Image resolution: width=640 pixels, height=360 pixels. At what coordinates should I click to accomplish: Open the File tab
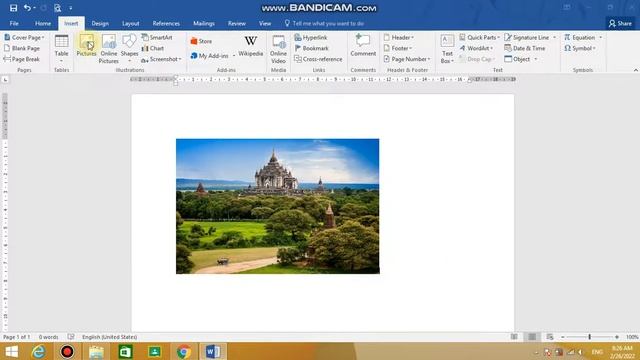coord(14,23)
